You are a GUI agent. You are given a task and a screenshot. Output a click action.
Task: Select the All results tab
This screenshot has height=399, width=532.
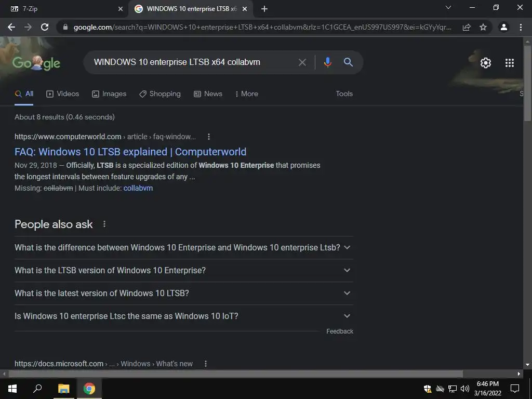pos(24,94)
